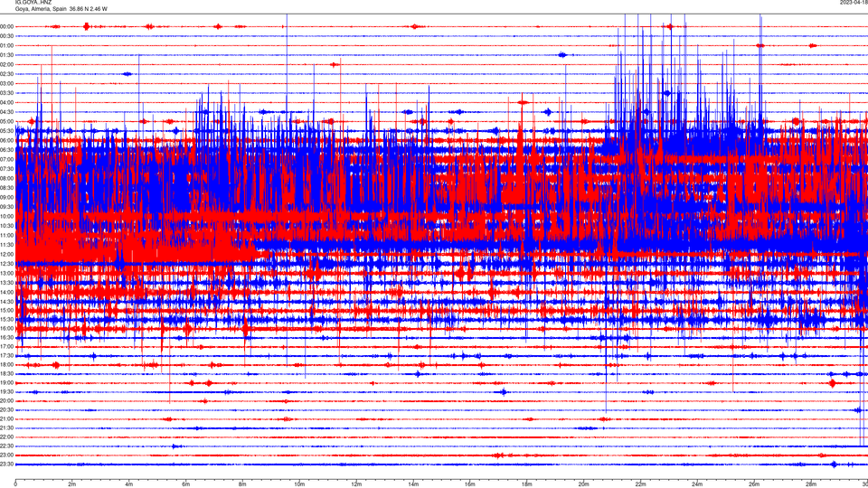Screen dimensions: 868x488
Task: Pick the '14:30' time label
Action: [x=6, y=302]
